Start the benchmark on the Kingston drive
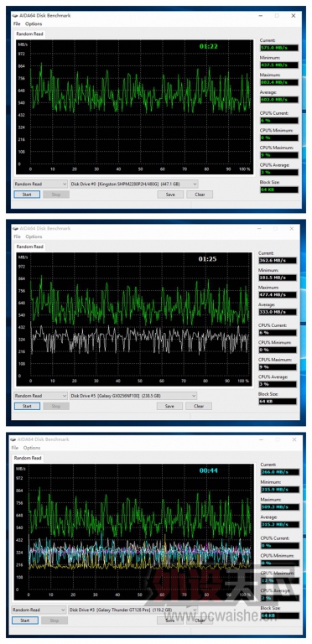 point(27,195)
